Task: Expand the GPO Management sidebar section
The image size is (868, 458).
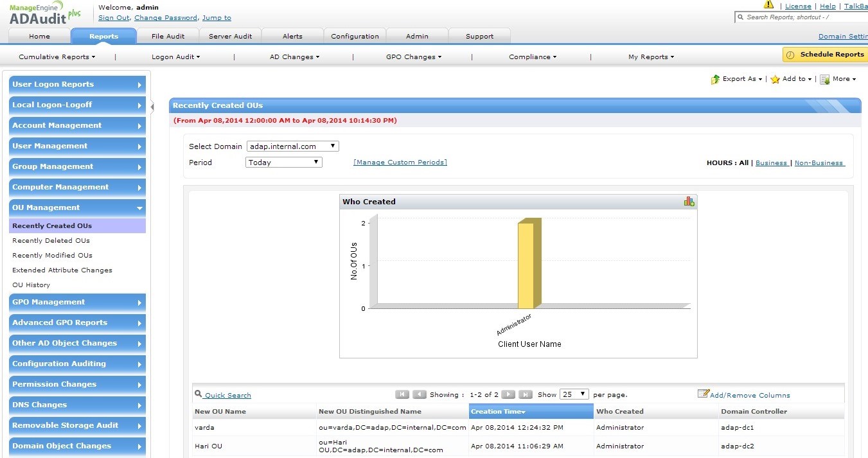Action: coord(77,302)
